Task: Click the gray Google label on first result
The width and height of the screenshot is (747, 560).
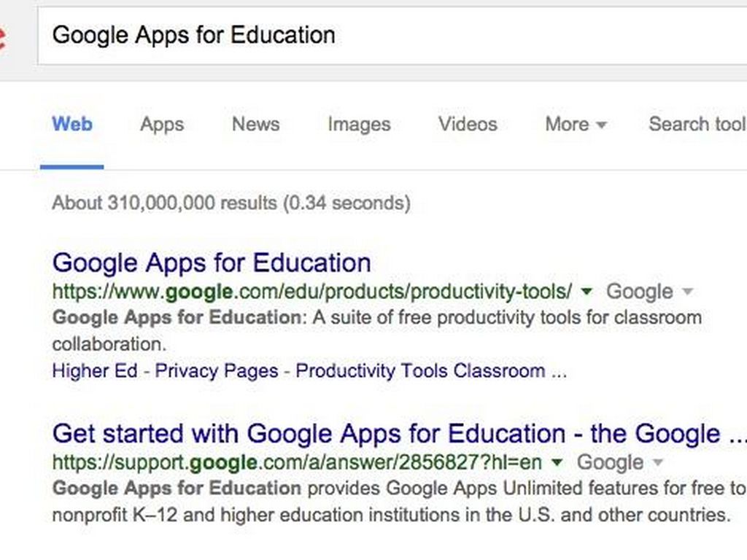Action: [x=639, y=292]
